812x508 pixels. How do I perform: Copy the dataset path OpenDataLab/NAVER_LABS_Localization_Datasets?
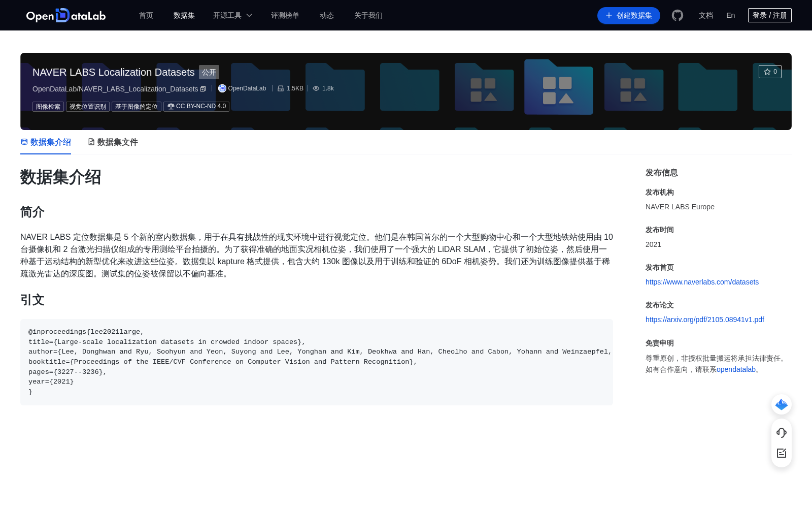(x=203, y=89)
